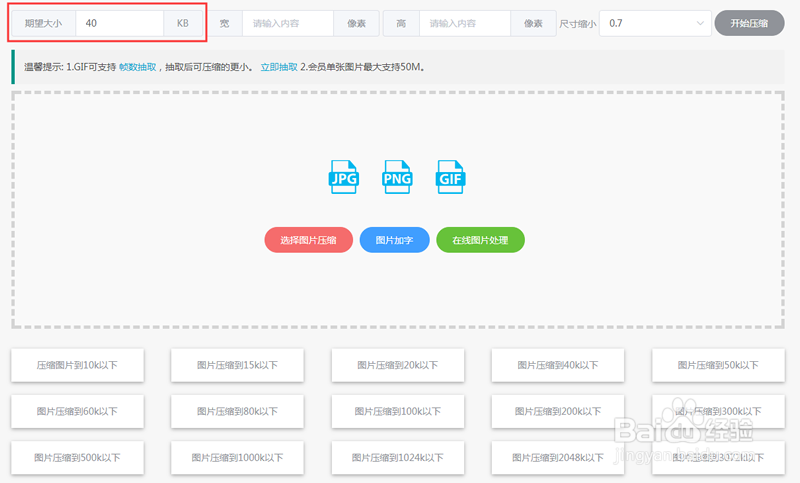Choose 图片压缩到2048k以下 preset
This screenshot has width=800, height=483.
pyautogui.click(x=558, y=457)
